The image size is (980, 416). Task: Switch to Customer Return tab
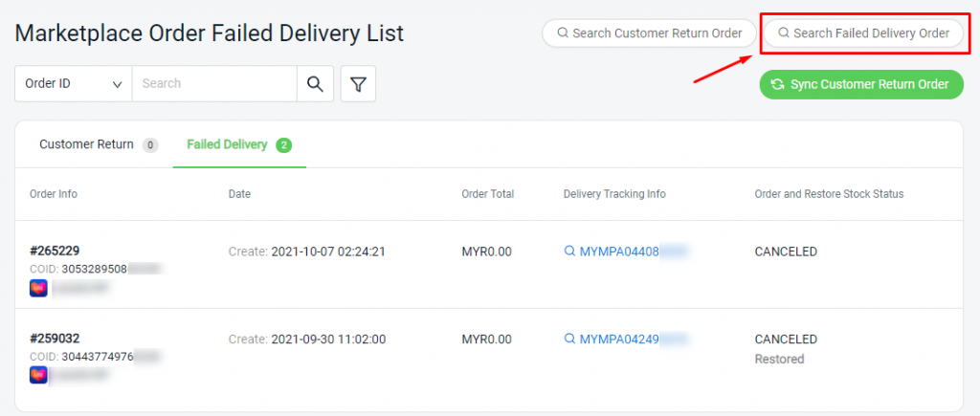87,144
